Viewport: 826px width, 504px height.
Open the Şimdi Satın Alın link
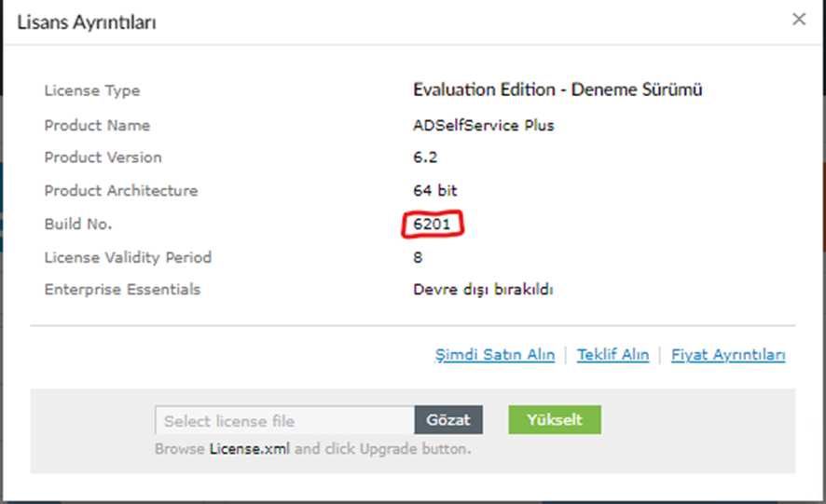coord(495,355)
